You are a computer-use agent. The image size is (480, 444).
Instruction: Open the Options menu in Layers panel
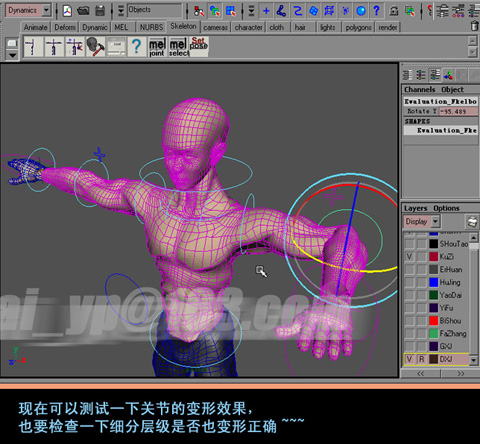click(x=446, y=208)
